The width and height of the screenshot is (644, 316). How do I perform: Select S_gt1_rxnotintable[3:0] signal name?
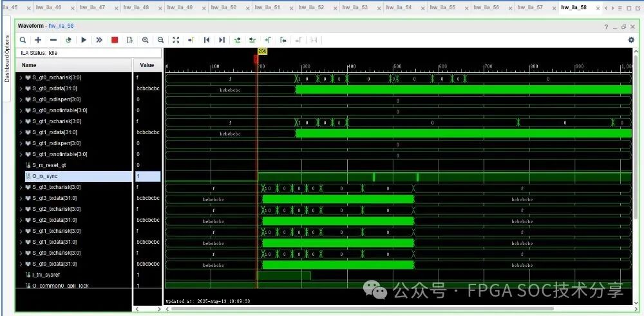(59, 154)
